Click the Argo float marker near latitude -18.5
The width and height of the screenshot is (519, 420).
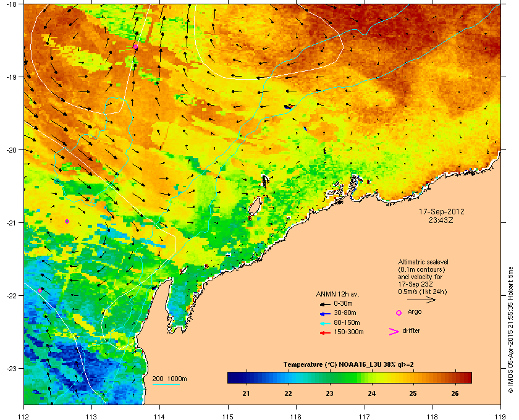coord(135,47)
